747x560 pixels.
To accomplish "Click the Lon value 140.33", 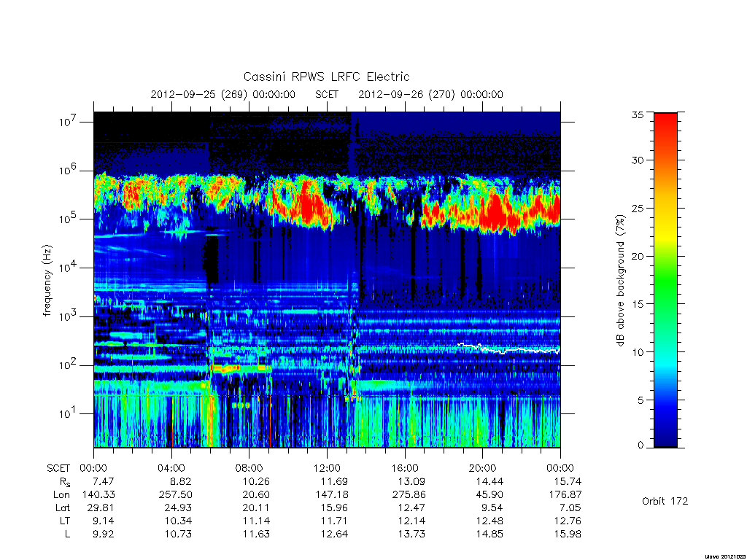I will pos(98,495).
